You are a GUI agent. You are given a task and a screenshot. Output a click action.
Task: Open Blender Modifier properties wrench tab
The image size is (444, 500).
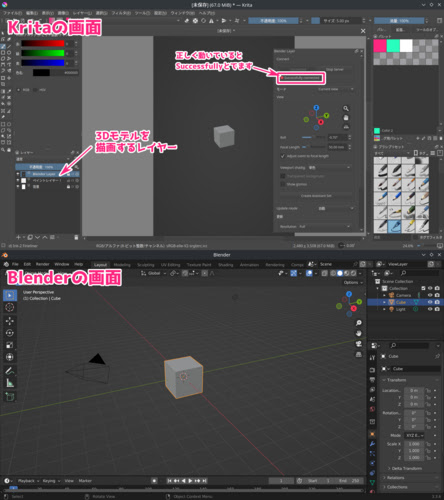(372, 444)
